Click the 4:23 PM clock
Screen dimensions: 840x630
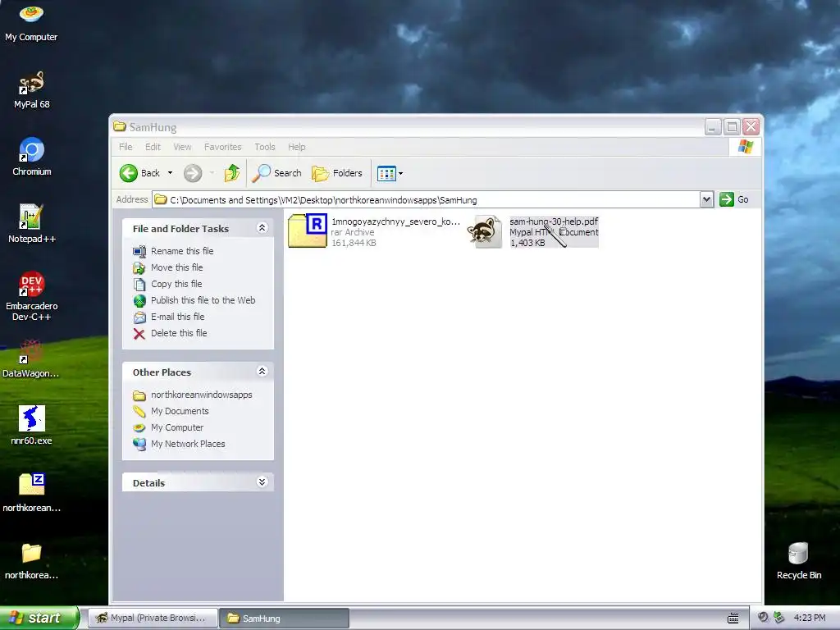tap(810, 618)
